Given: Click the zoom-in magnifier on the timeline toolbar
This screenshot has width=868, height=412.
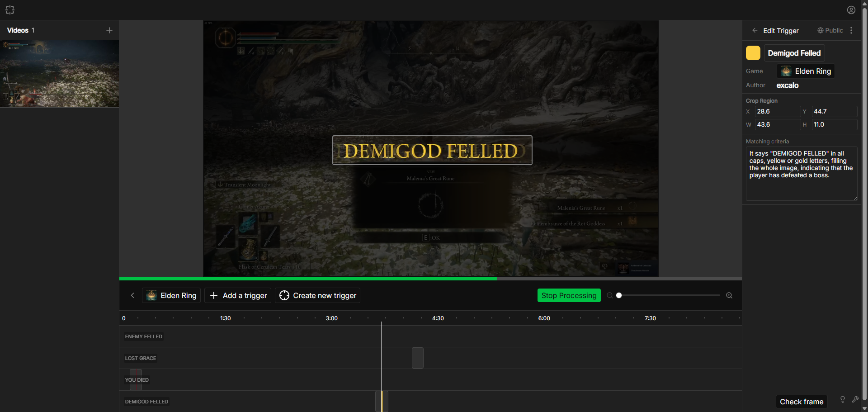Looking at the screenshot, I should [x=729, y=295].
